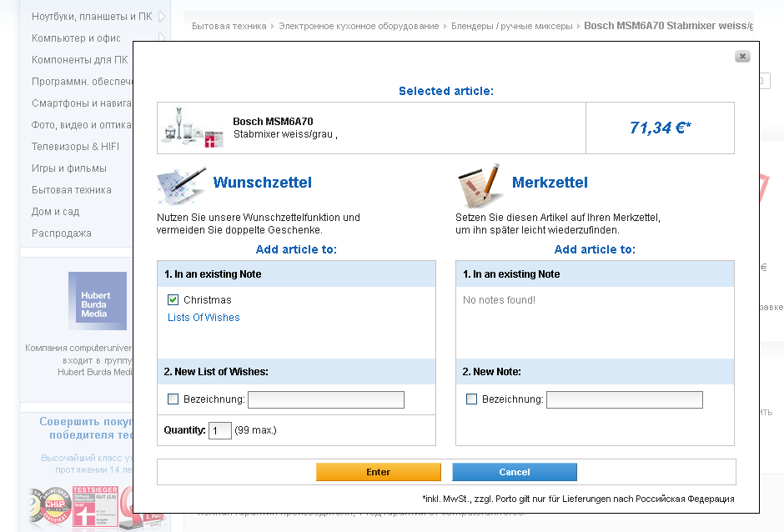784x532 pixels.
Task: Click the Merkzettel notepad pencil icon
Action: 481,185
